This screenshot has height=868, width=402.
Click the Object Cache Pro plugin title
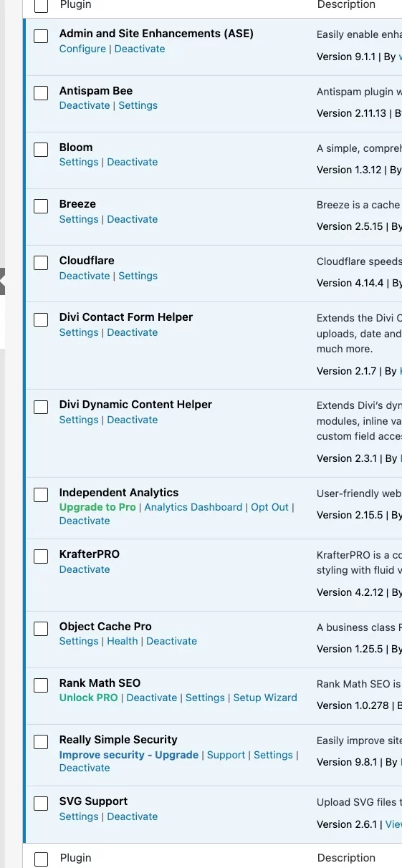pyautogui.click(x=105, y=627)
